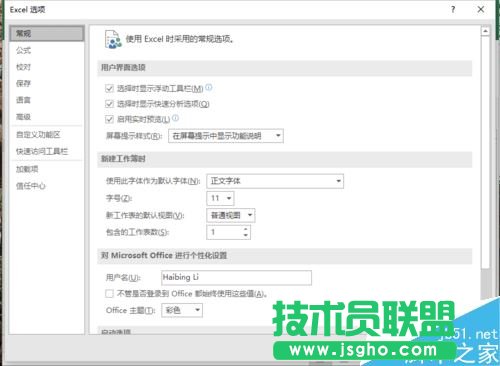Switch to the 保存 category

click(x=23, y=83)
